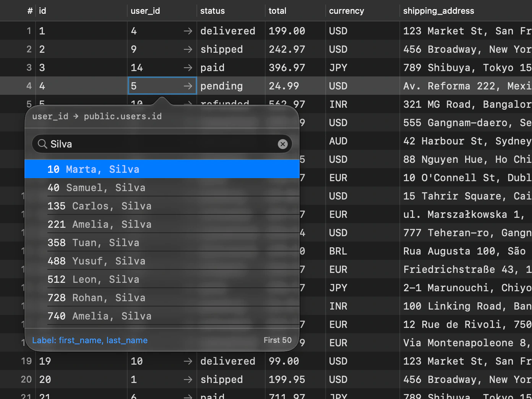Select the user_id cell containing 5
Screen dimensions: 532x399
coord(162,86)
